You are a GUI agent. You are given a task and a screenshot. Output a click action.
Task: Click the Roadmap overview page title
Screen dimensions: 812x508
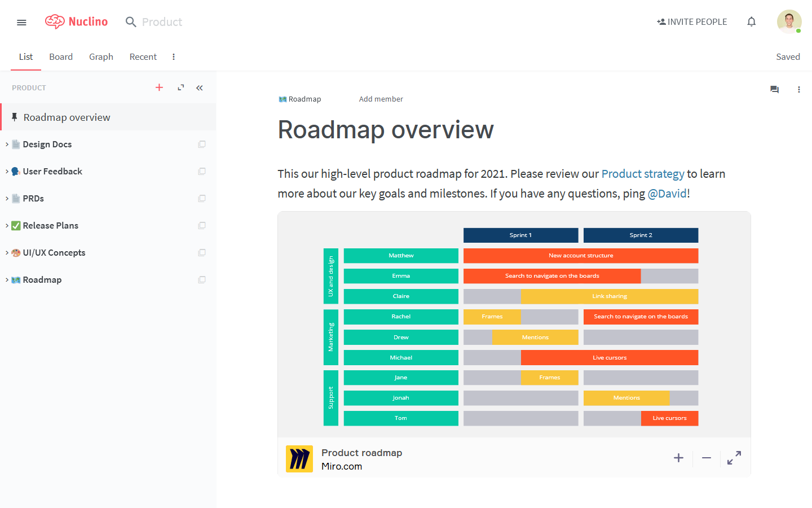[x=386, y=130]
